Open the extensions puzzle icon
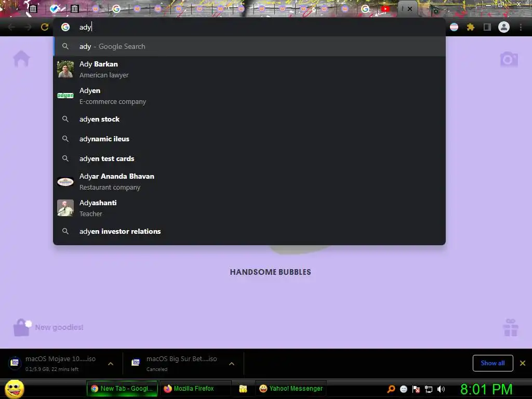Viewport: 532px width, 399px height. coord(470,27)
